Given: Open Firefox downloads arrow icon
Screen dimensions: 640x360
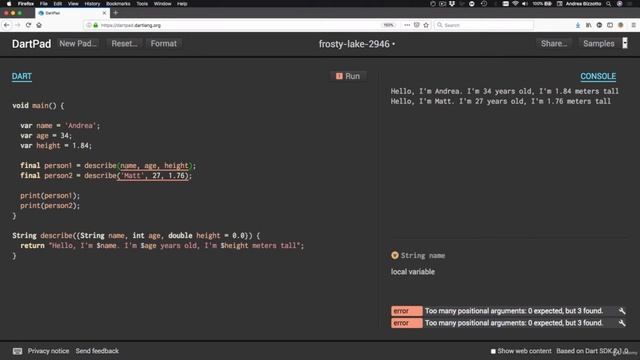Looking at the screenshot, I should 578,25.
